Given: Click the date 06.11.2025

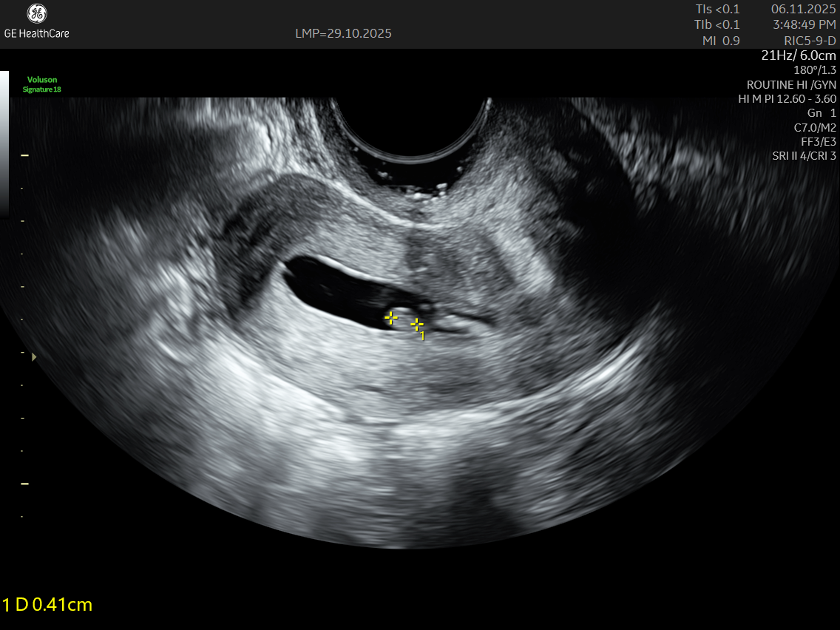Looking at the screenshot, I should point(803,9).
